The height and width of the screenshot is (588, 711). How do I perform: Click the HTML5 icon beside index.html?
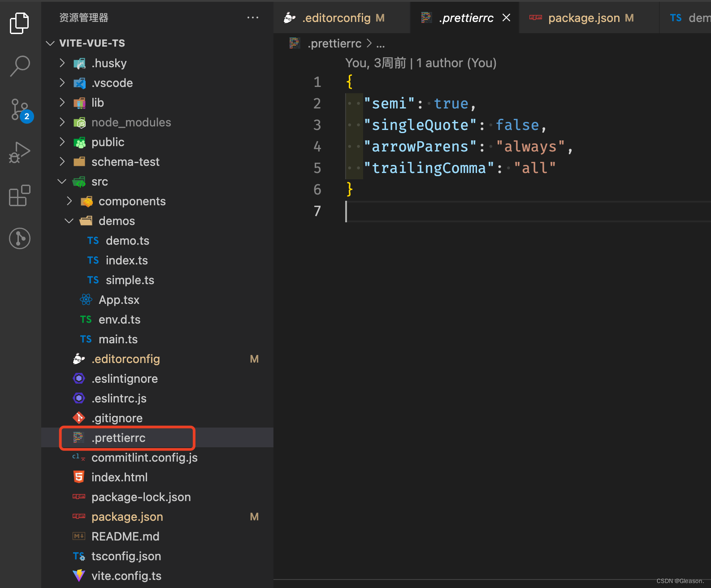tap(79, 477)
